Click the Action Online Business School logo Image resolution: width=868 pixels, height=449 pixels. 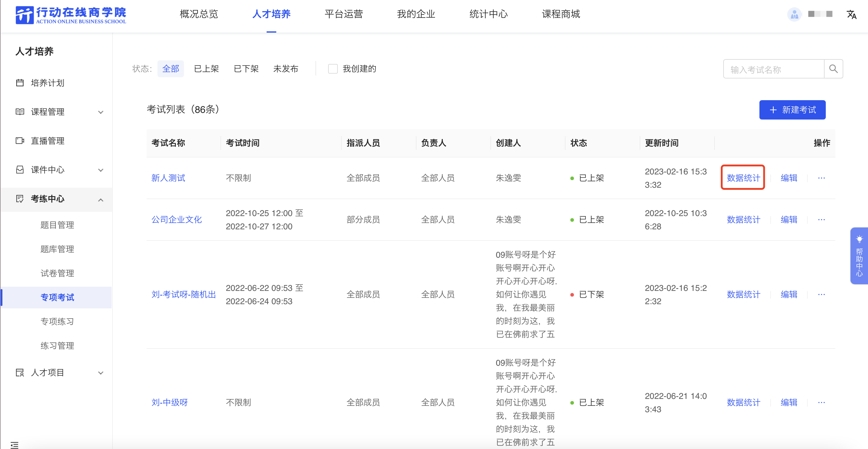(71, 15)
